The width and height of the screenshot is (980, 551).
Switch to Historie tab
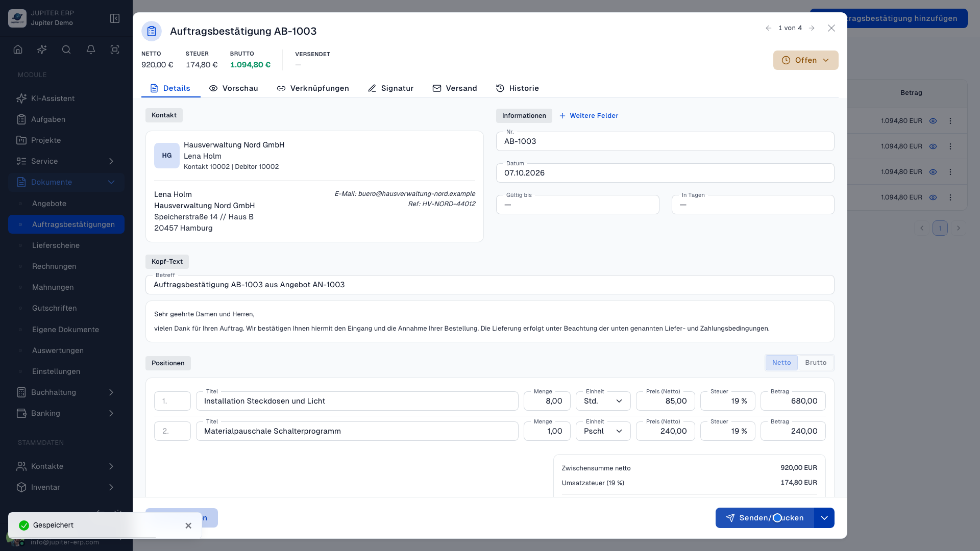point(517,88)
